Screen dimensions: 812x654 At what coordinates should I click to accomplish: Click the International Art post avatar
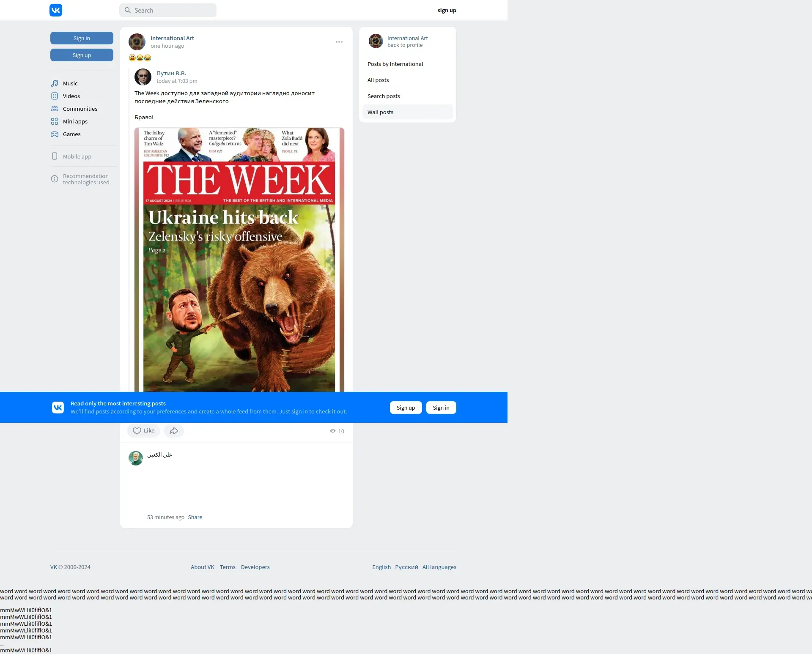[137, 42]
